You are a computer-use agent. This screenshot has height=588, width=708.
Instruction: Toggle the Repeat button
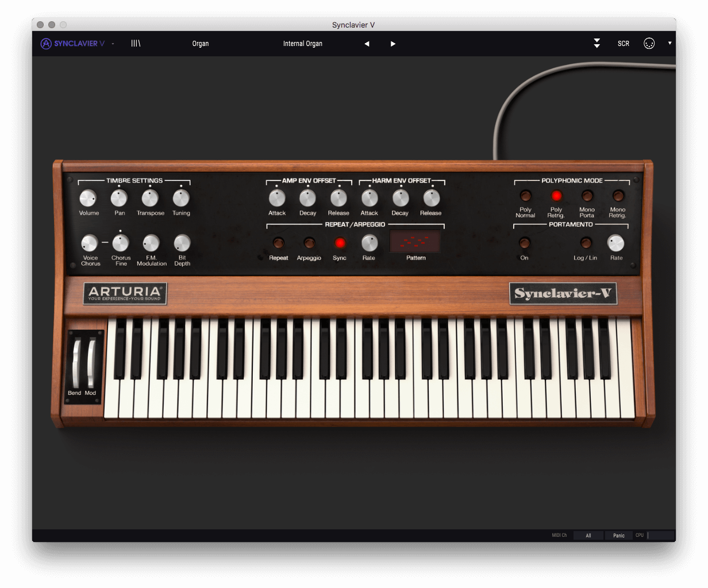tap(278, 243)
